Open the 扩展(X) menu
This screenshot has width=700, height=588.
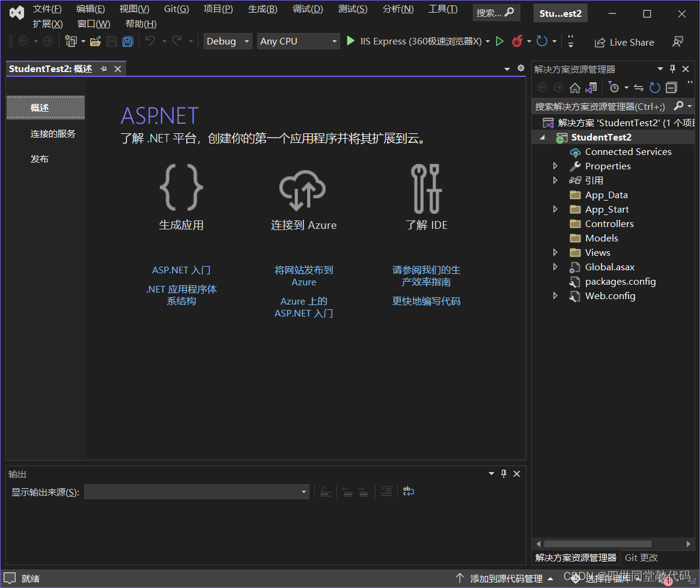coord(47,24)
